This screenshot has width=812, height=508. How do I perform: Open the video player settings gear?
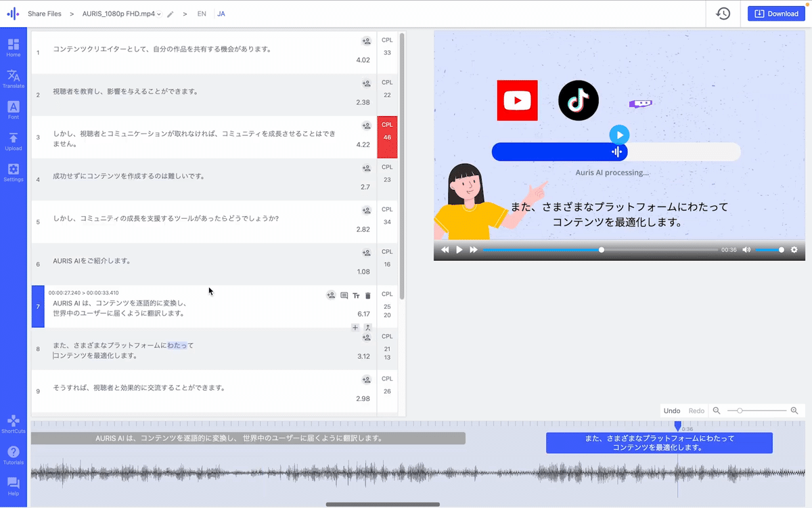[794, 250]
